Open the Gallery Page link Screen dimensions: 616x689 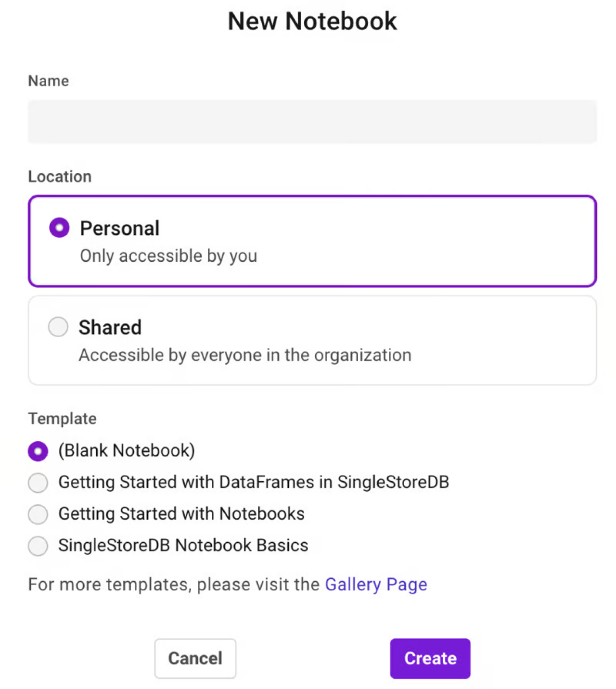[x=376, y=584]
